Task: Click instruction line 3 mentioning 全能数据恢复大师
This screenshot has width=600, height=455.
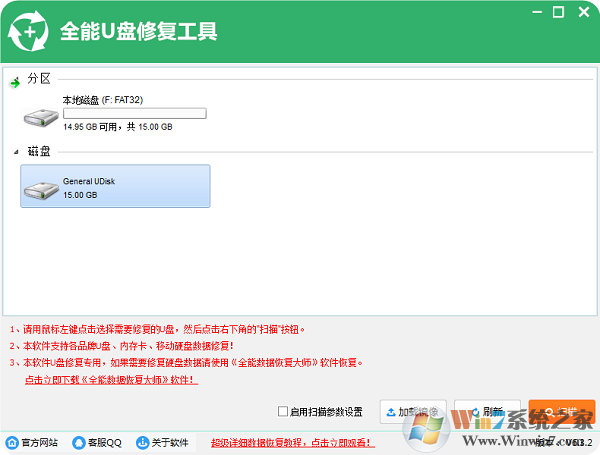Action: 186,362
